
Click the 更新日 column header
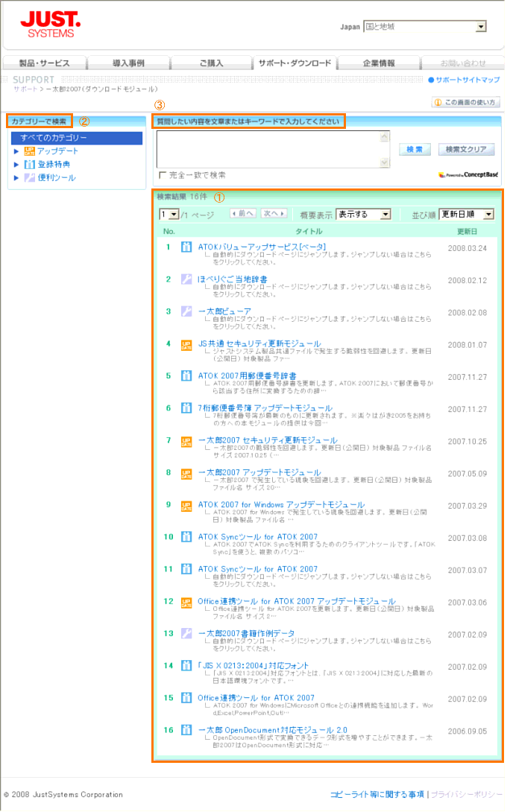[x=467, y=232]
